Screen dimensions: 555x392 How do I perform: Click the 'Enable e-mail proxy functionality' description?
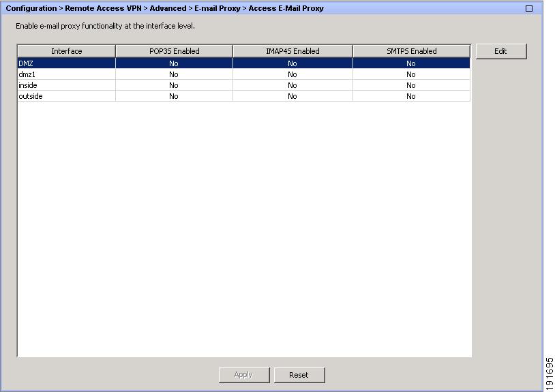click(x=105, y=26)
